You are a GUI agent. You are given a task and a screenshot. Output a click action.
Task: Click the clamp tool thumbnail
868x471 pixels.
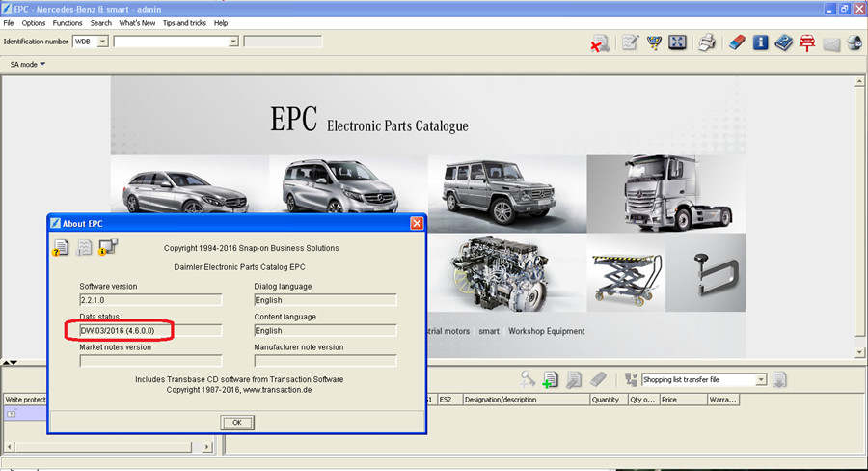click(x=706, y=272)
